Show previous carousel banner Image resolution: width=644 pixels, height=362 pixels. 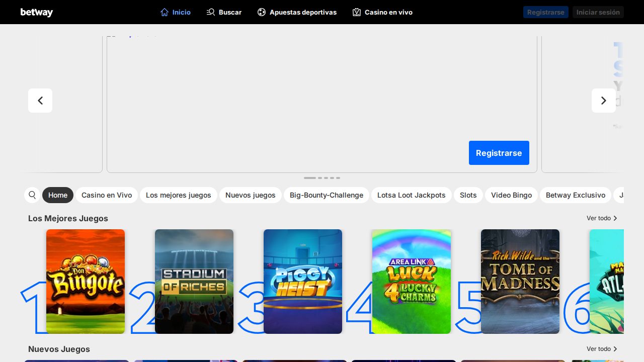(x=40, y=101)
